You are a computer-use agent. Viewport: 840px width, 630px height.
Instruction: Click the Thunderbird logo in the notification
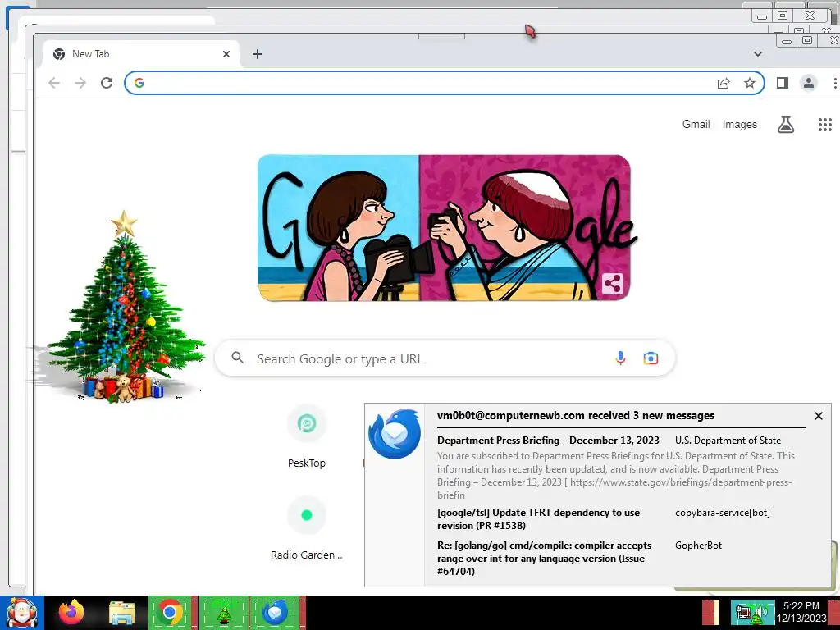[x=395, y=434]
